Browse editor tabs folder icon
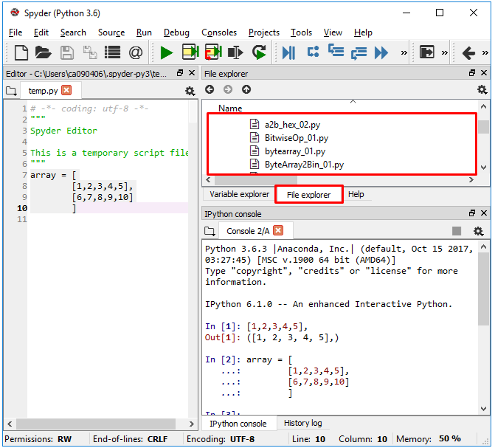495x448 pixels. (11, 92)
